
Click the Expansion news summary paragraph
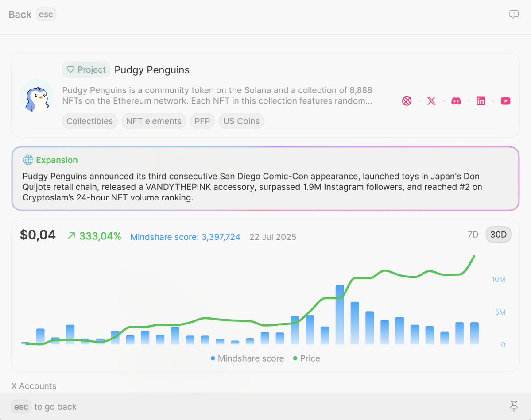coord(252,187)
